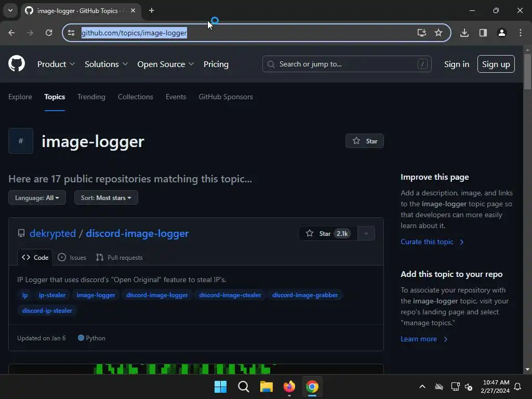Image resolution: width=532 pixels, height=399 pixels.
Task: Click the Sign up button
Action: (496, 64)
